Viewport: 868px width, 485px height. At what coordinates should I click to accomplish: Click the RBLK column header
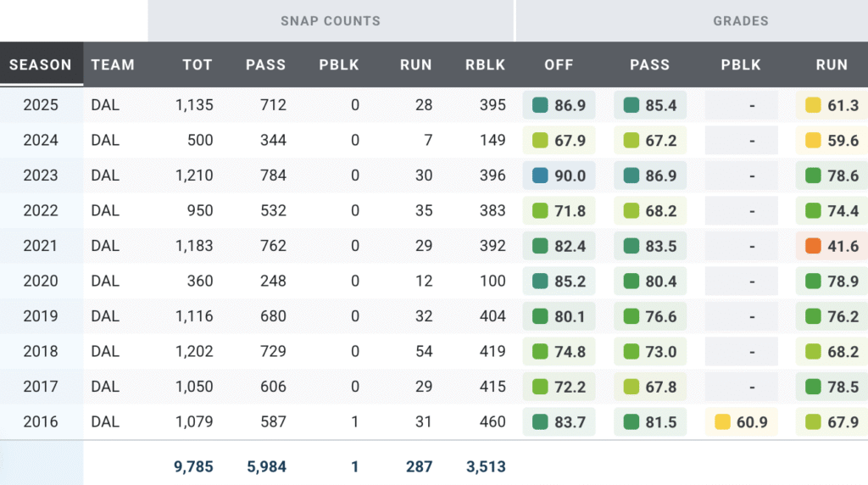point(486,64)
